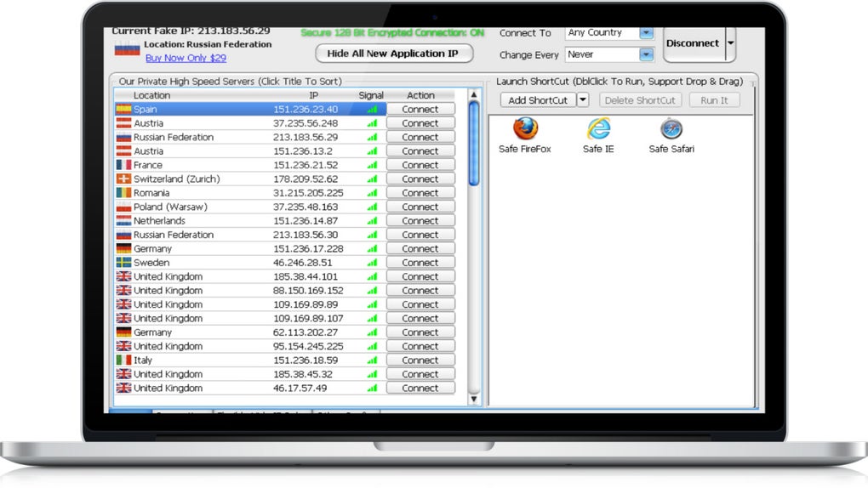868x488 pixels.
Task: Connect to the Romania server
Action: pyautogui.click(x=420, y=192)
